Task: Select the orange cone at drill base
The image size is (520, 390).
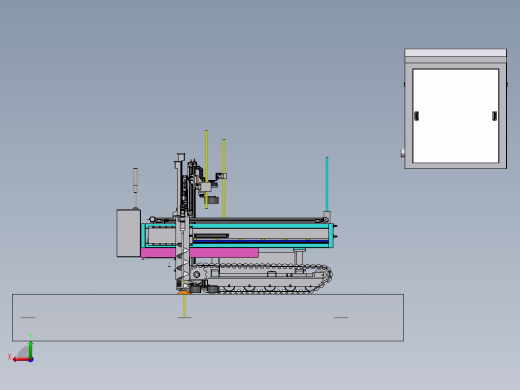Action: (x=184, y=293)
